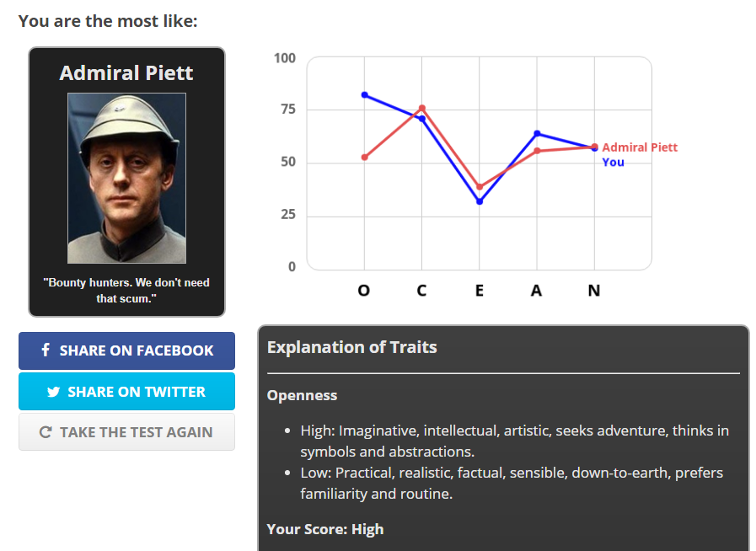The image size is (756, 551).
Task: Take the test again button
Action: [x=126, y=432]
